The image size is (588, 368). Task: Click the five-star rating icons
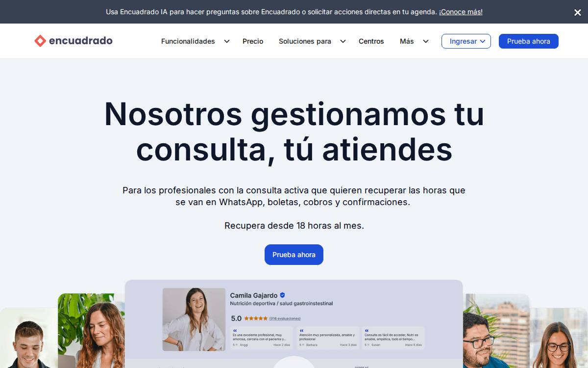256,318
